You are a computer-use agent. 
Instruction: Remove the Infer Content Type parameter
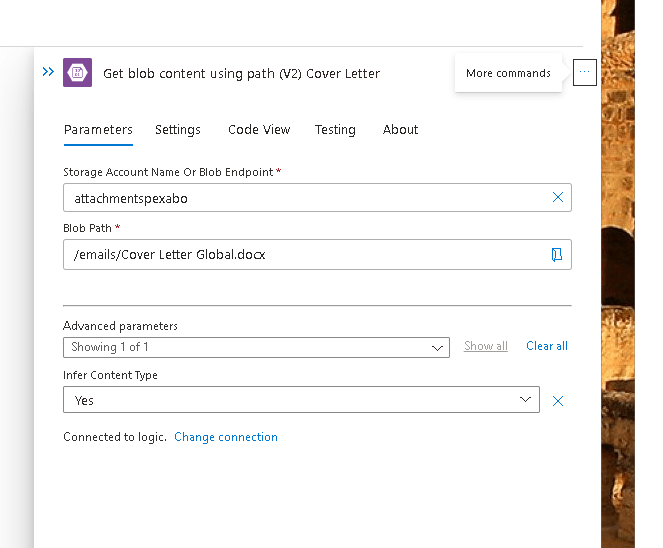point(558,401)
